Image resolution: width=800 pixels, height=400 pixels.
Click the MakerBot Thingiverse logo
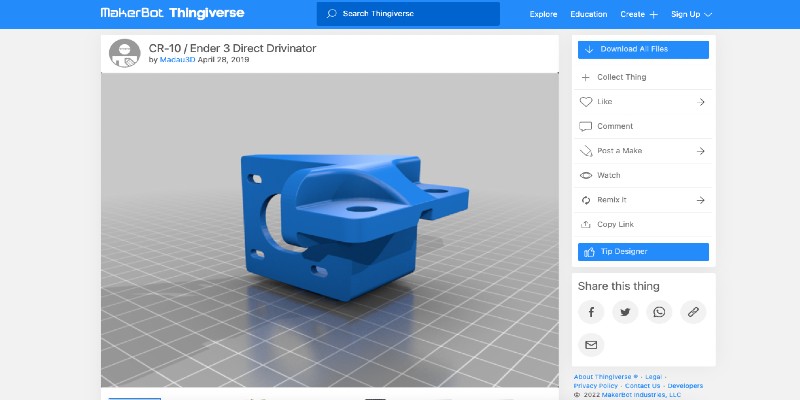(172, 13)
